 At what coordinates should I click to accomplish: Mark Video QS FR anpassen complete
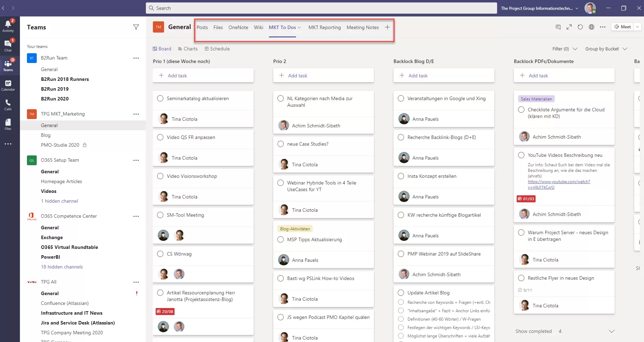tap(160, 137)
